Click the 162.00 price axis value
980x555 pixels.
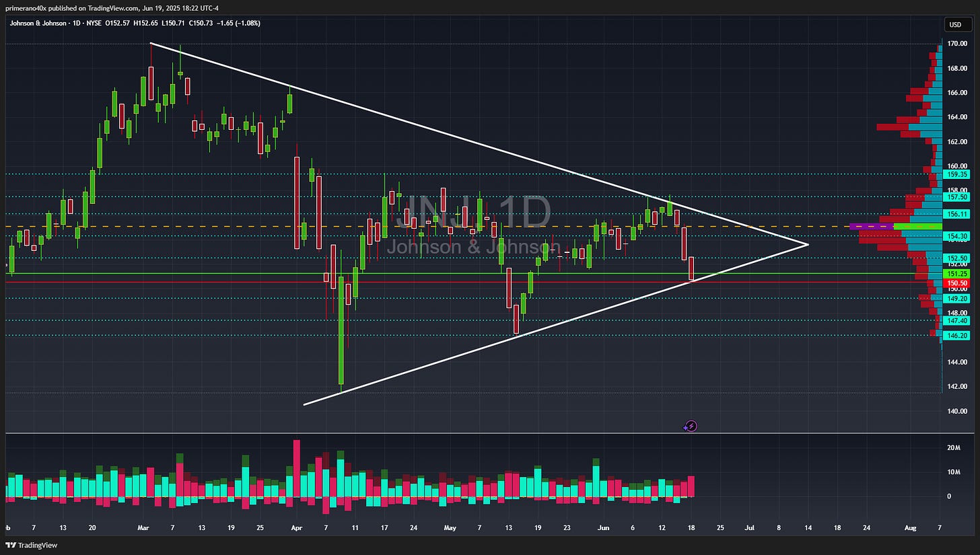click(958, 142)
